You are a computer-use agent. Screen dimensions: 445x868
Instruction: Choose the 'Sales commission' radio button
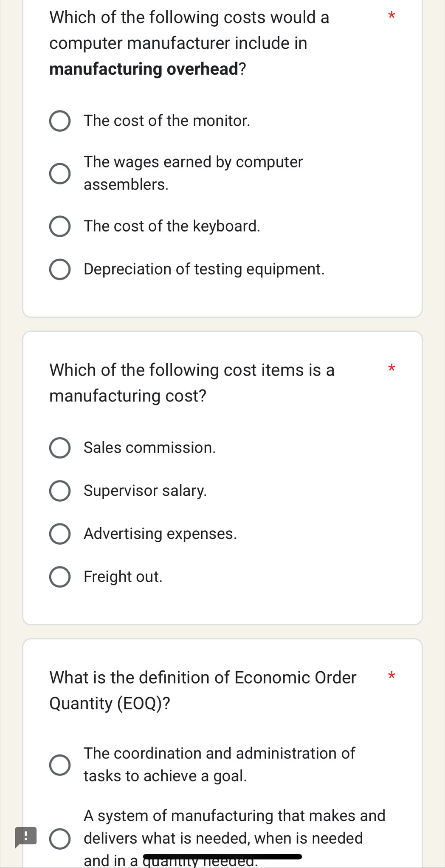60,448
